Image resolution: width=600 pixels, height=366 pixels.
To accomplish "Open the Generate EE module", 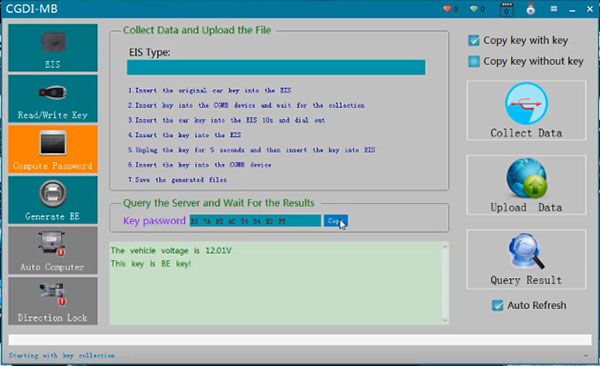I will (x=53, y=200).
